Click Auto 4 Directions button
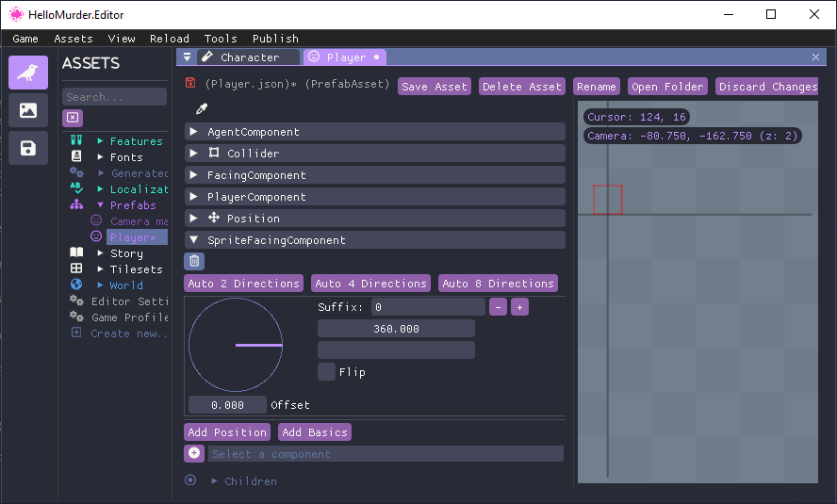Screen dimensions: 837x504 tap(370, 284)
